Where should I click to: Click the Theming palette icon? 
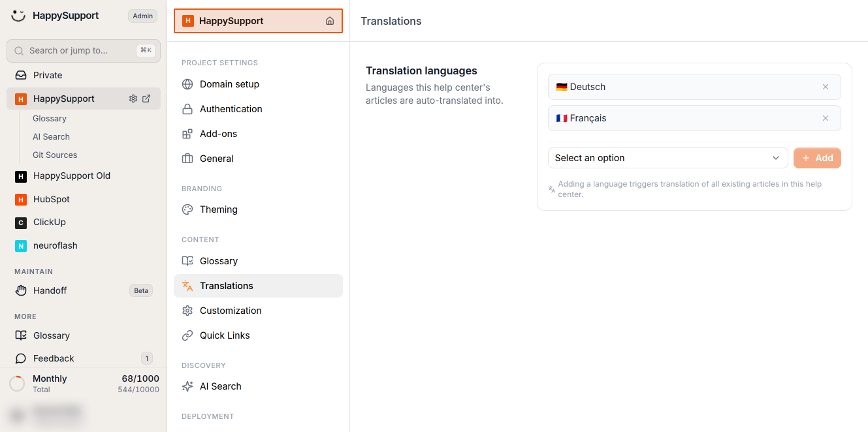(187, 209)
